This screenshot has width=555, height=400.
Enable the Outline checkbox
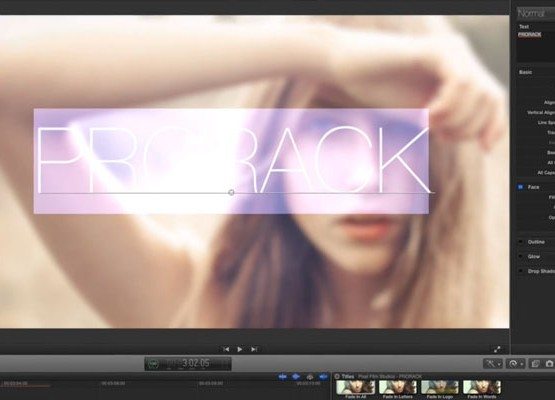[520, 242]
